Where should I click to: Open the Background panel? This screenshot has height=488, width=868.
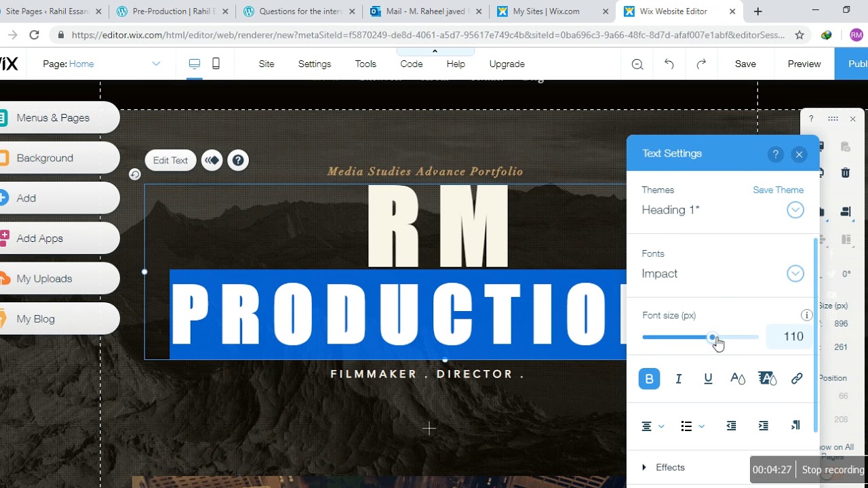59,158
